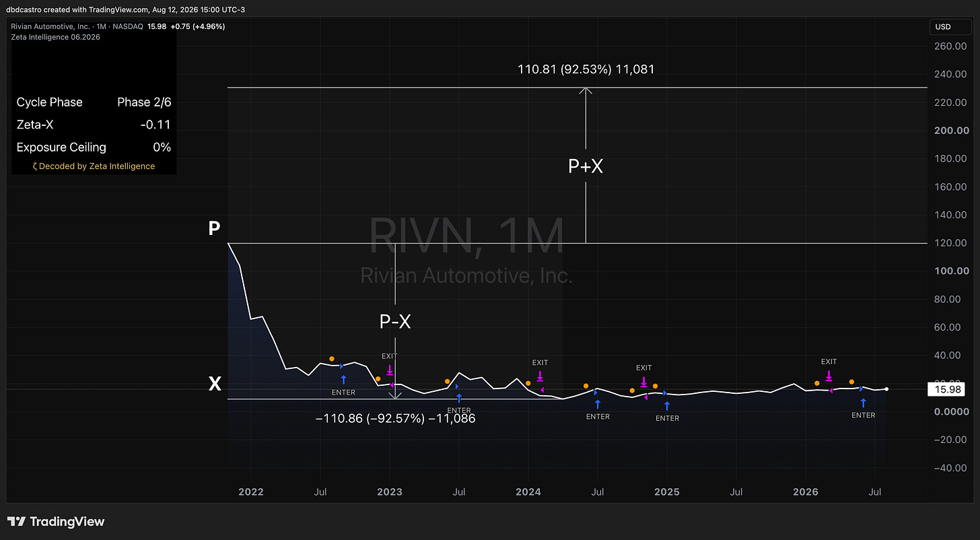Click the P-X annotation label
The height and width of the screenshot is (540, 980).
pyautogui.click(x=395, y=323)
